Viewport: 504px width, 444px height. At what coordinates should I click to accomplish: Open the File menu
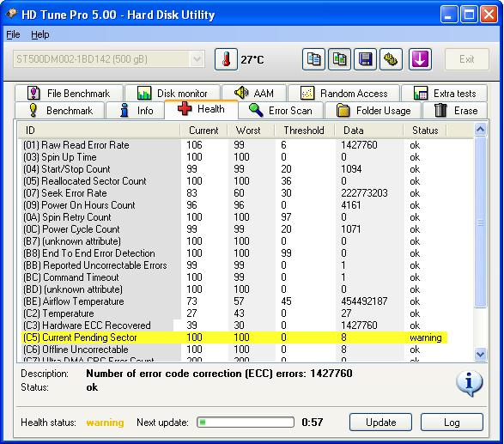[13, 34]
